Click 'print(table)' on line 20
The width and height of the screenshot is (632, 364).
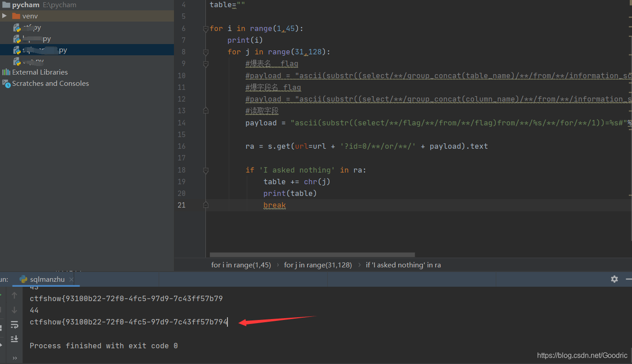[290, 193]
